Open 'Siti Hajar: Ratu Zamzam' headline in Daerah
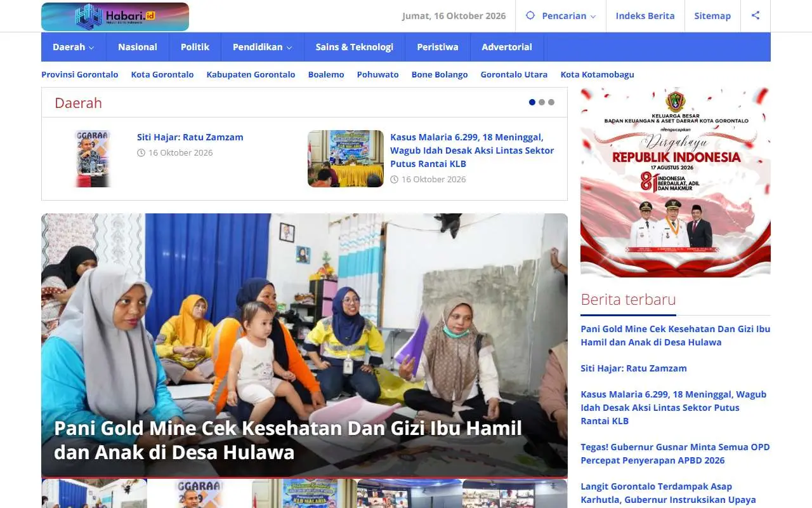 pos(190,137)
